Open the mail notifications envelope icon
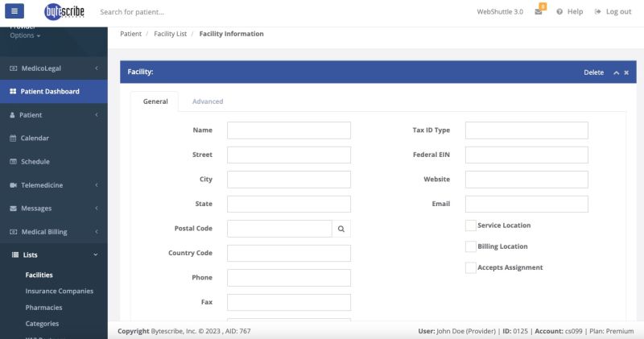 pos(538,12)
